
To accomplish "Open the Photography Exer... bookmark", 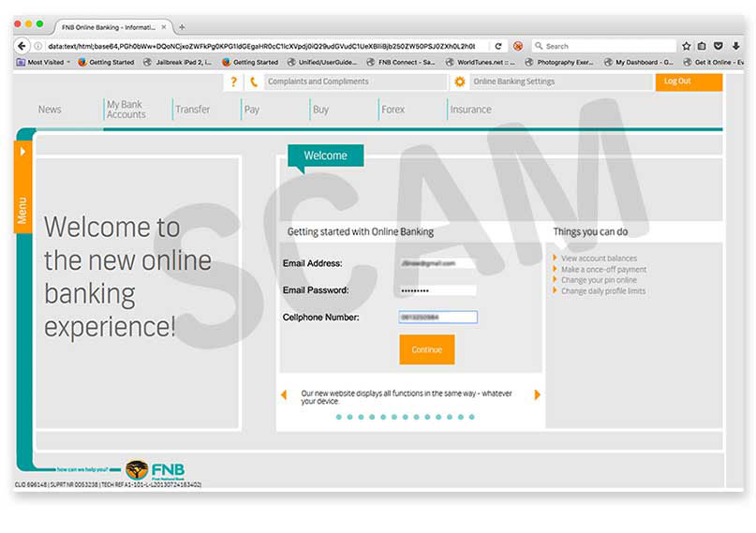I will point(559,62).
